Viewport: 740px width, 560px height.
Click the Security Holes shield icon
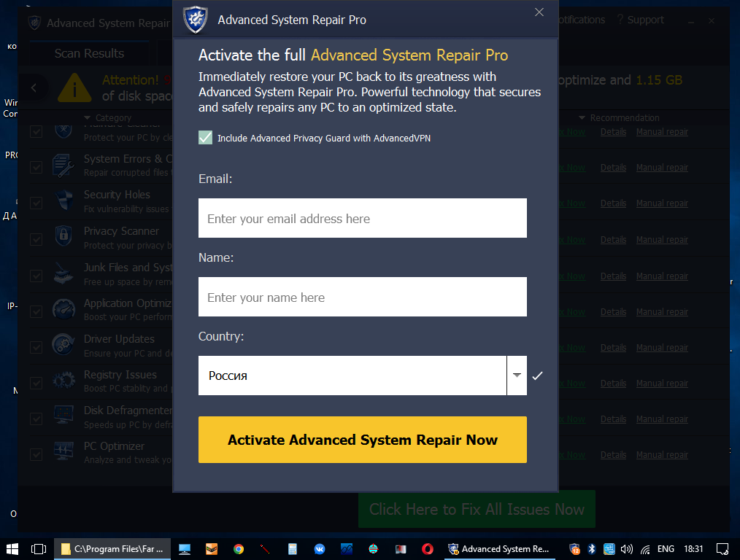(63, 201)
